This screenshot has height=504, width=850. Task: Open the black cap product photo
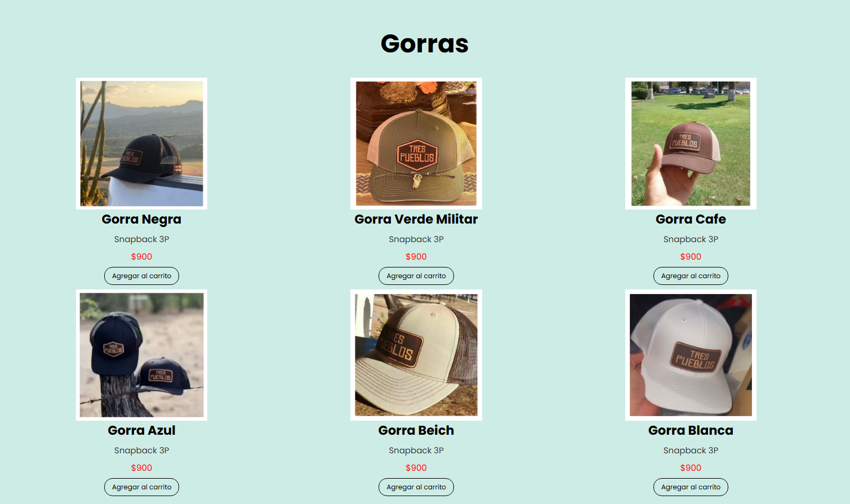[141, 144]
